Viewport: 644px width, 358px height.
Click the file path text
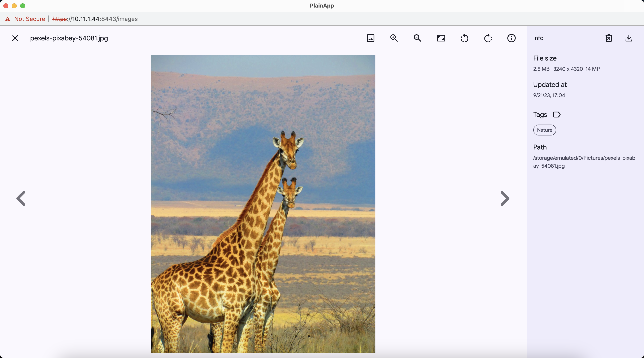[x=584, y=162]
